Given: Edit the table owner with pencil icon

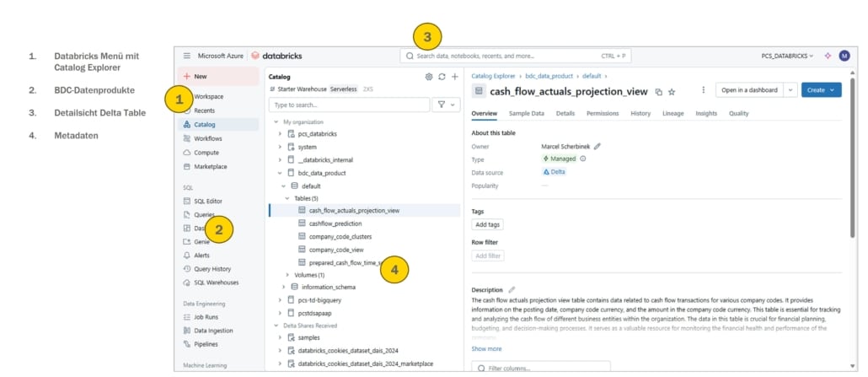Looking at the screenshot, I should (597, 146).
